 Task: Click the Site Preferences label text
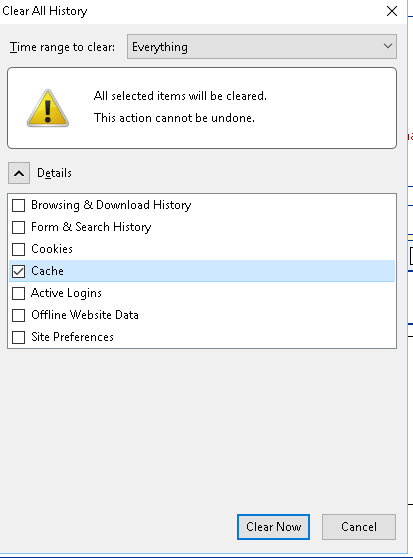coord(73,337)
